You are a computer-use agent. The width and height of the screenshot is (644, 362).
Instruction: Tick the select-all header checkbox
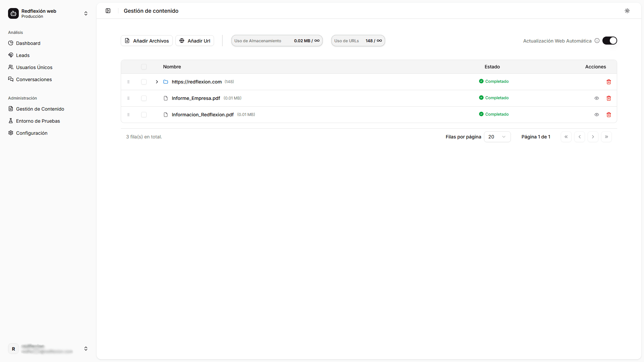(x=144, y=67)
